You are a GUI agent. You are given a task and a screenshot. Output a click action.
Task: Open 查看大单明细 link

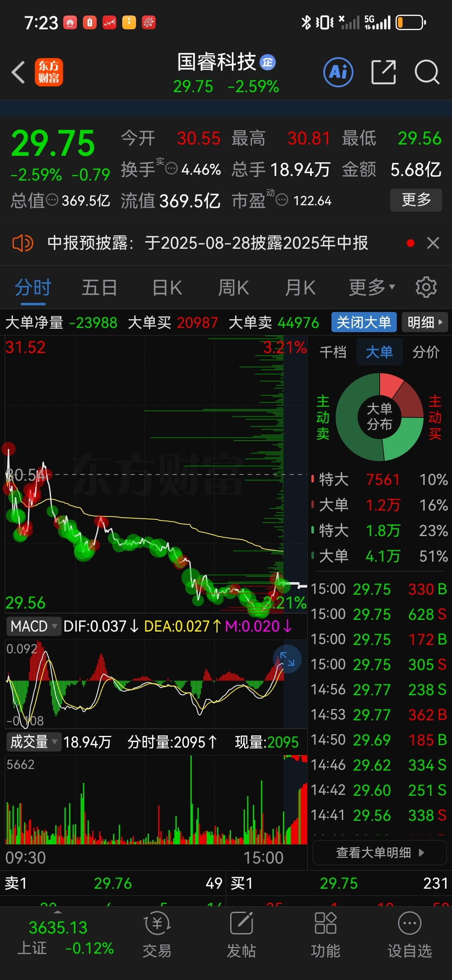[x=380, y=852]
